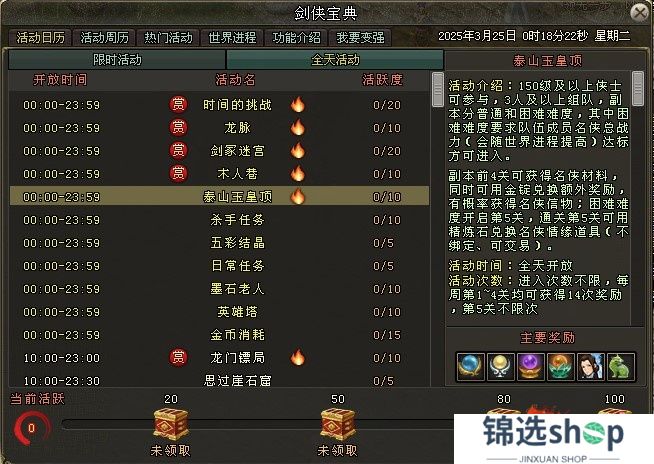Click the golden orb reward icon

[x=501, y=367]
